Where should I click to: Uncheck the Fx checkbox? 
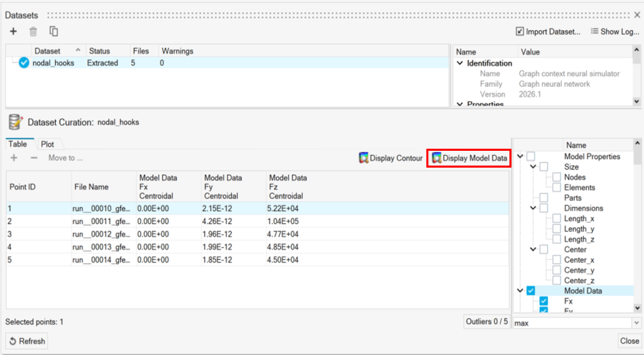tap(544, 301)
